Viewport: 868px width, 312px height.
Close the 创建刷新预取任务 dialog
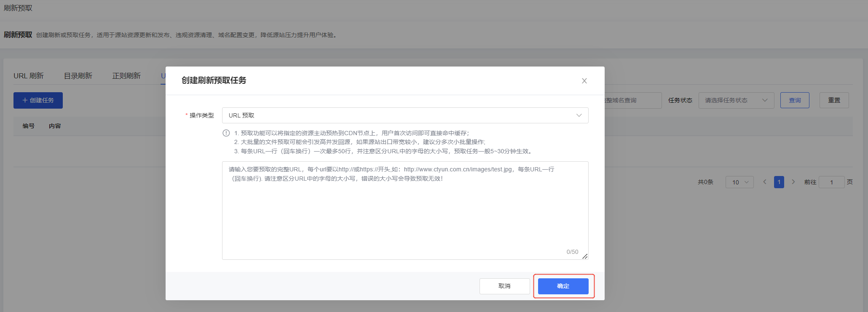584,81
